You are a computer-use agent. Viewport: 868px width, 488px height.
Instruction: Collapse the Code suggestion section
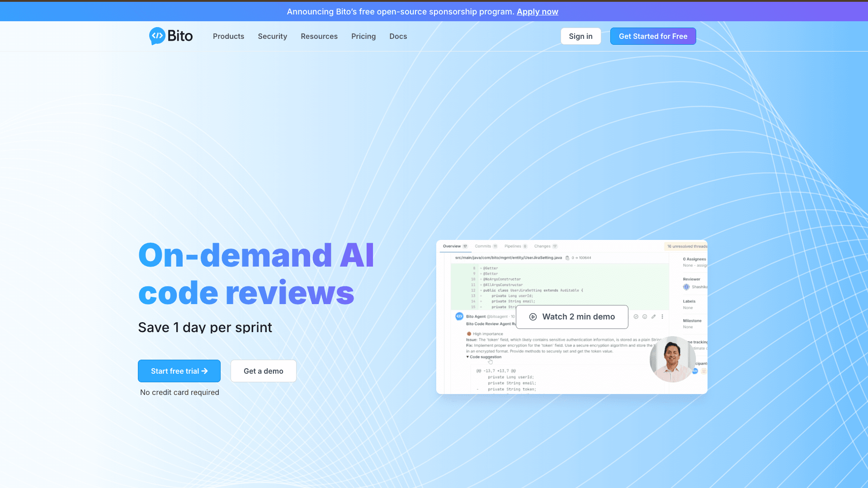point(468,357)
